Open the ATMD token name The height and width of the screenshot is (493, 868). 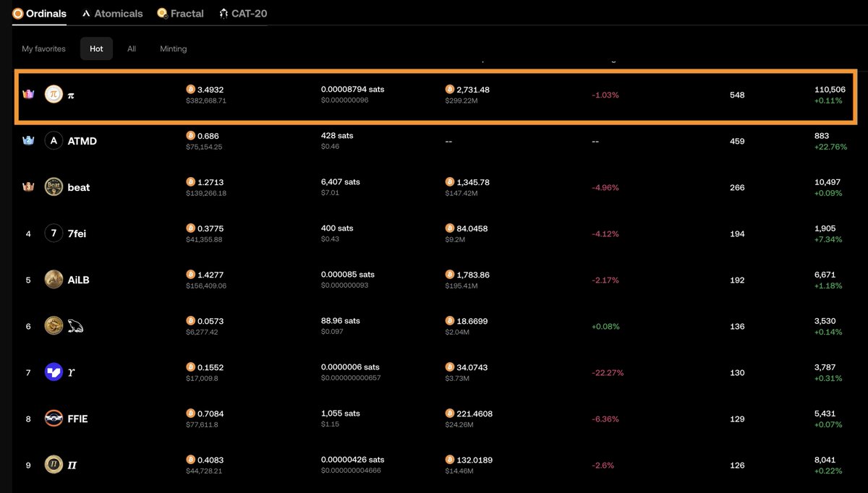pyautogui.click(x=82, y=141)
